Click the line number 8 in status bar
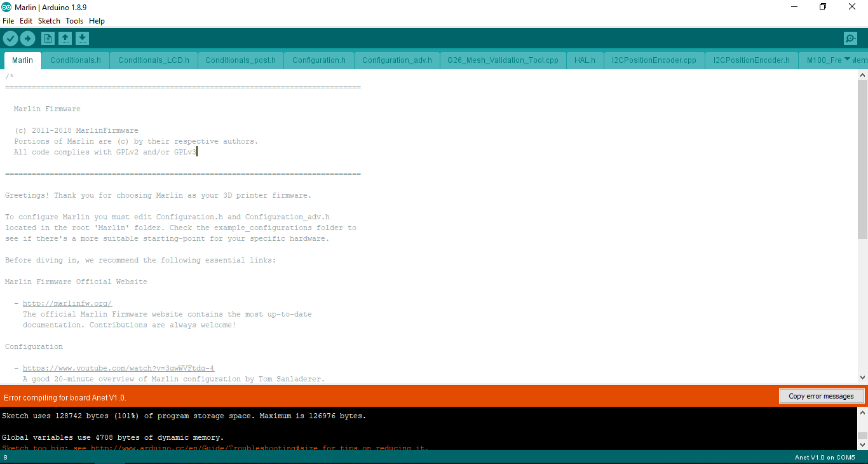 point(5,458)
